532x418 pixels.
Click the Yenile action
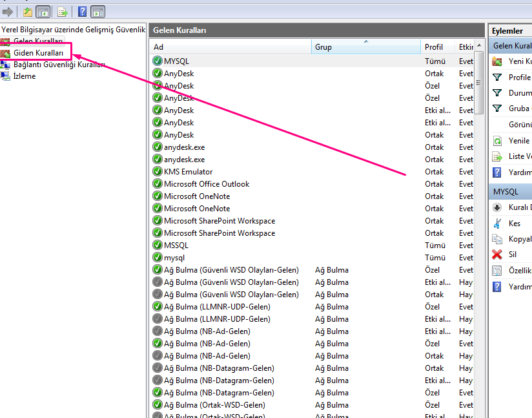519,141
